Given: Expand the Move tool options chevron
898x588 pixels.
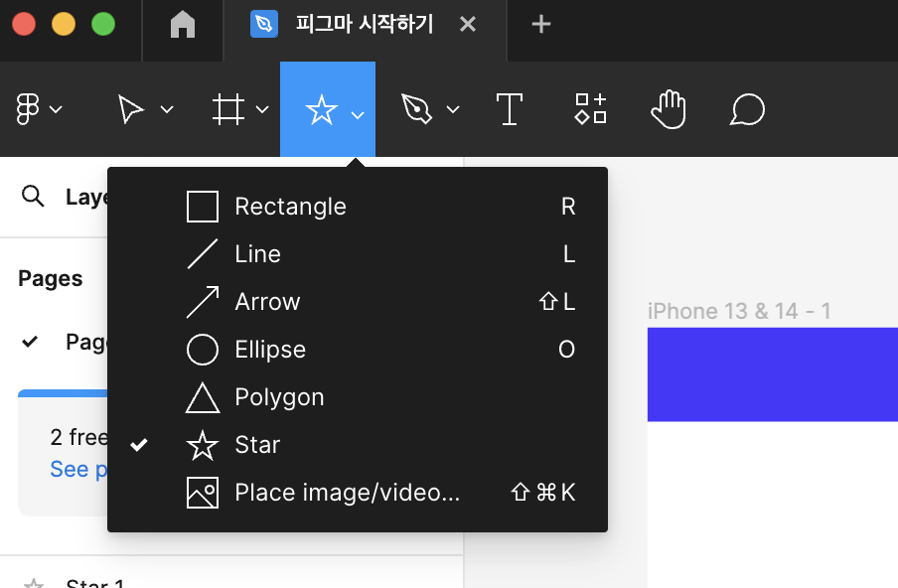Looking at the screenshot, I should coord(167,109).
